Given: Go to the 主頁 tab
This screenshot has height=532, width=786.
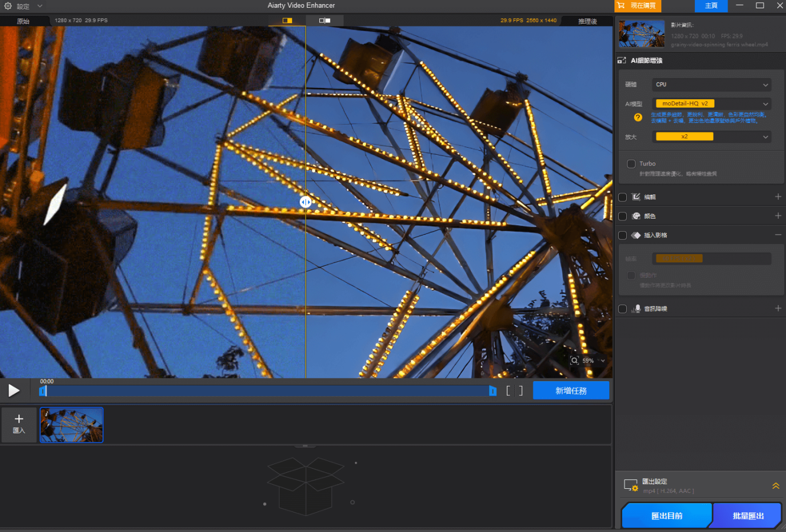Looking at the screenshot, I should [711, 6].
